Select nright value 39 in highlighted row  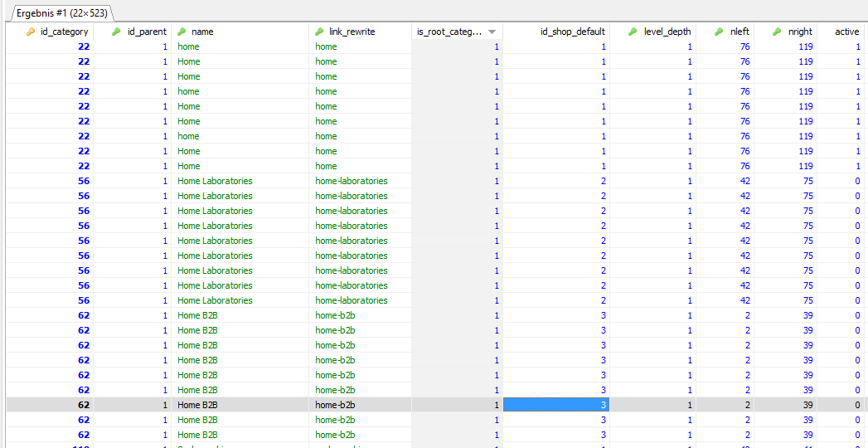[x=807, y=405]
